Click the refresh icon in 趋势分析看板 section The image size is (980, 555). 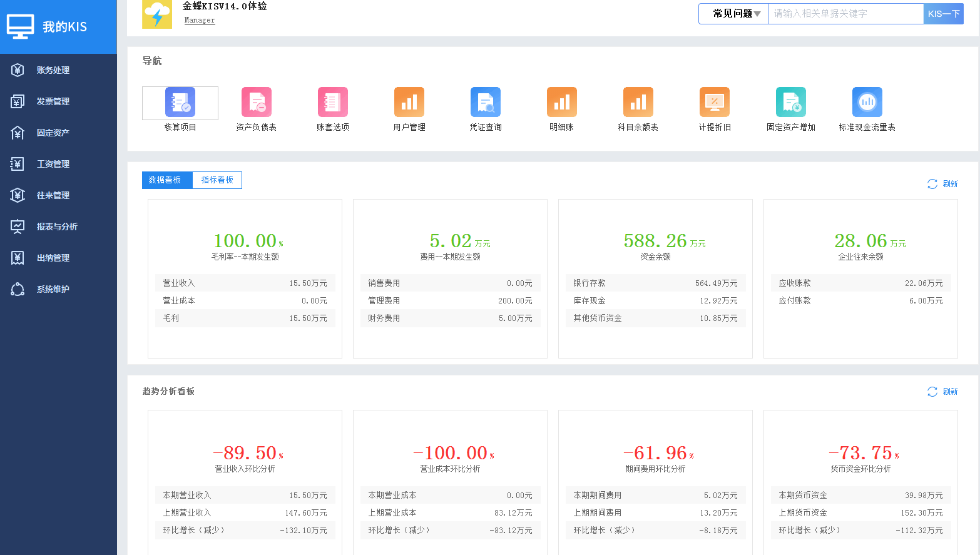coord(932,392)
